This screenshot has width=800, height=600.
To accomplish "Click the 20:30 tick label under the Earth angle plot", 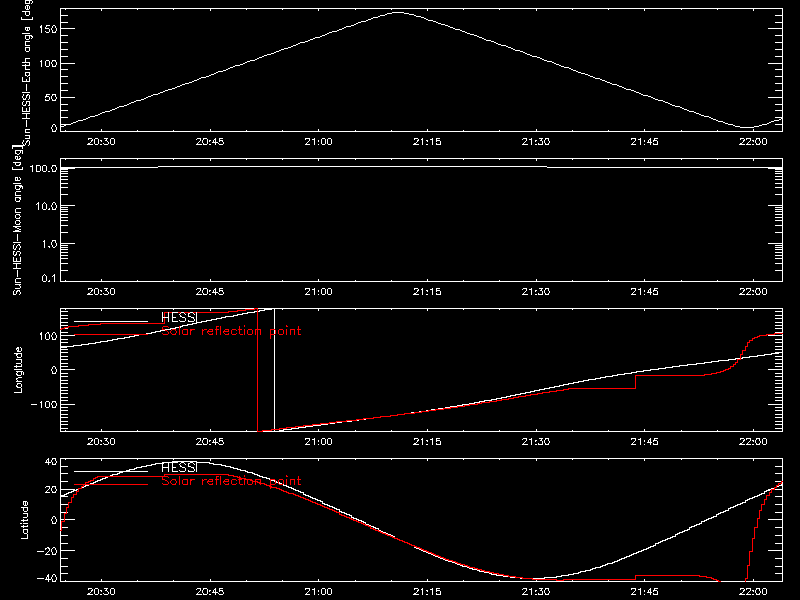I will (101, 142).
